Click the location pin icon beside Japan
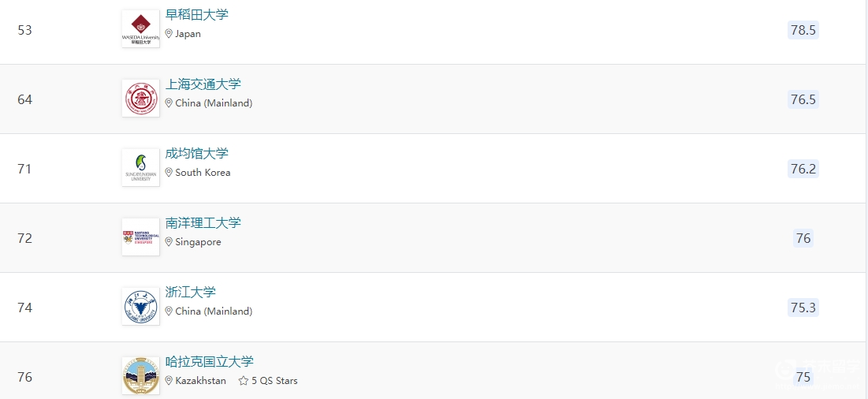The image size is (868, 399). pyautogui.click(x=169, y=34)
